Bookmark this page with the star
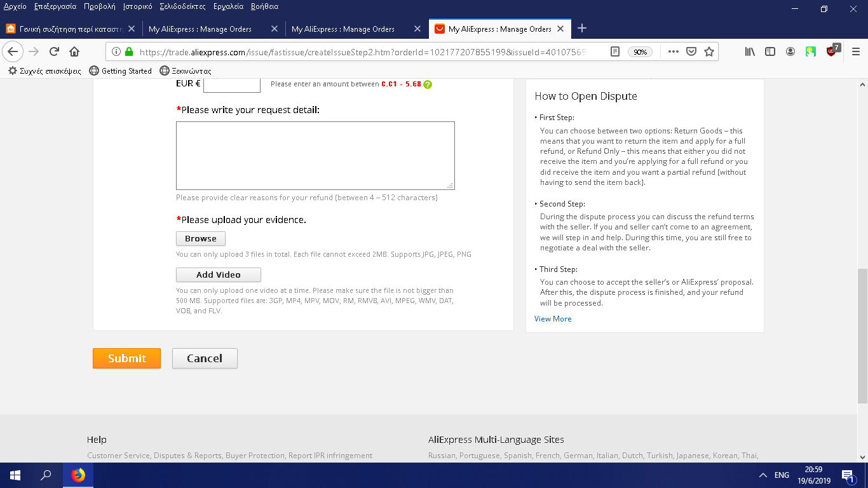Image resolution: width=868 pixels, height=488 pixels. coord(709,51)
